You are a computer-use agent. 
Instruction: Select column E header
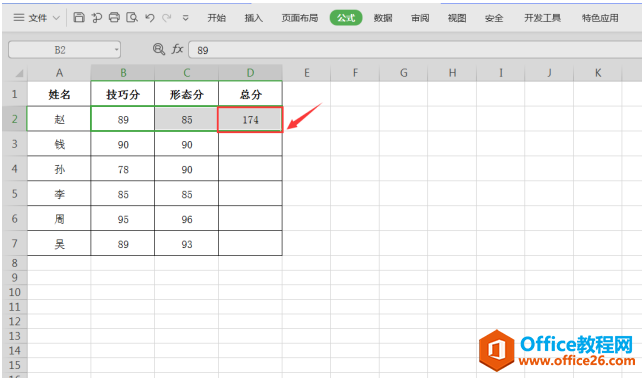coord(306,73)
